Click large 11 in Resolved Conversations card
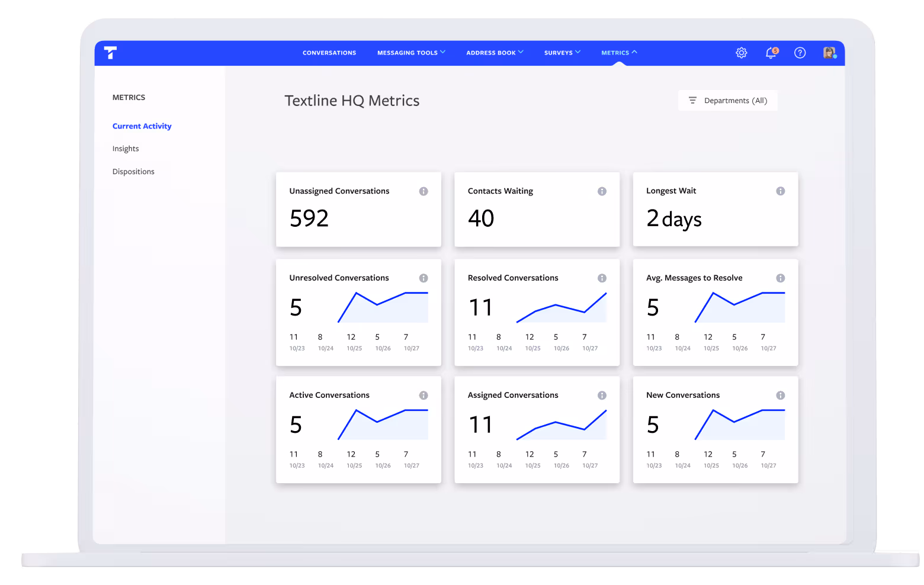The height and width of the screenshot is (585, 924). pyautogui.click(x=480, y=308)
